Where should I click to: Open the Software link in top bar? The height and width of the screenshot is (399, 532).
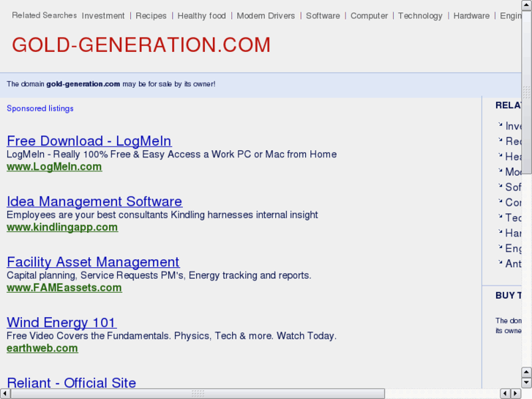click(x=323, y=16)
